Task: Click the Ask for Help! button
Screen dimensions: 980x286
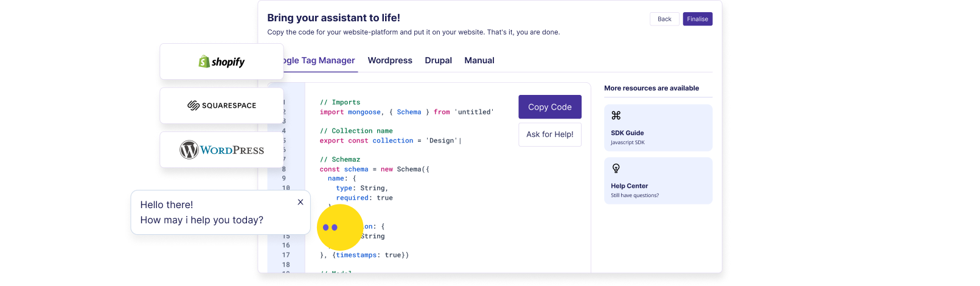Action: [550, 134]
